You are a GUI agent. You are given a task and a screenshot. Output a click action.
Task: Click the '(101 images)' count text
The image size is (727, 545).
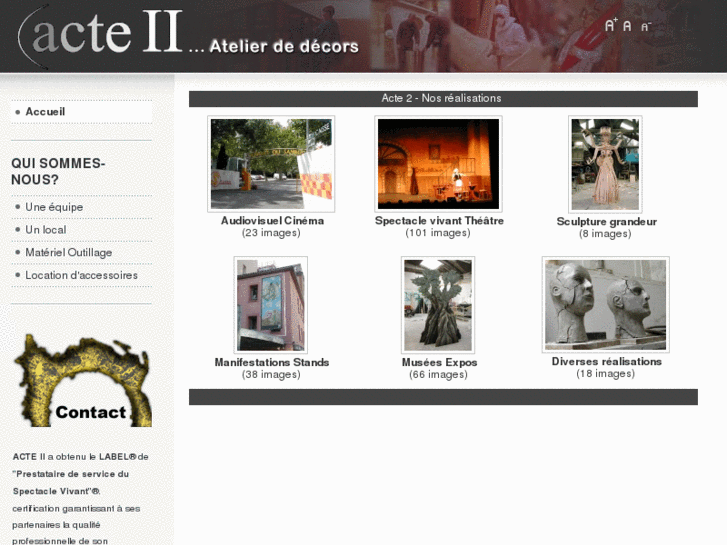point(438,233)
